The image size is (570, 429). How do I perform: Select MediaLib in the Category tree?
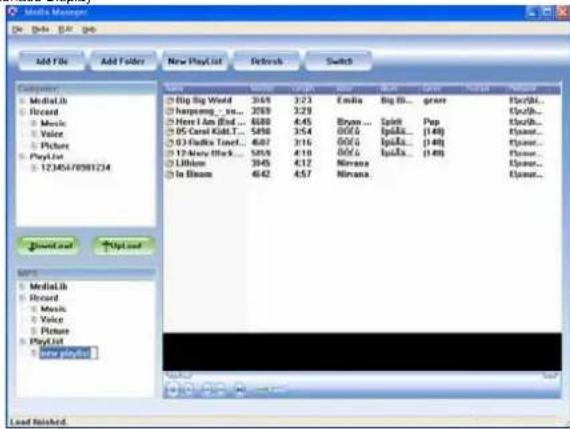pos(48,101)
